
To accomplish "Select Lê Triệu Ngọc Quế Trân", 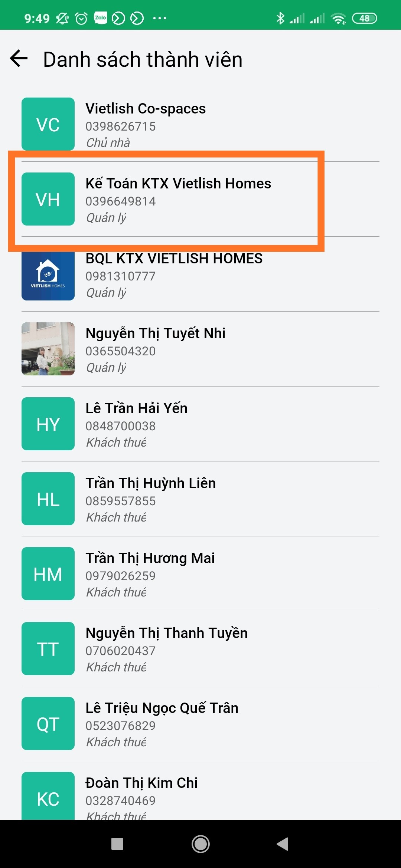I will (x=200, y=724).
